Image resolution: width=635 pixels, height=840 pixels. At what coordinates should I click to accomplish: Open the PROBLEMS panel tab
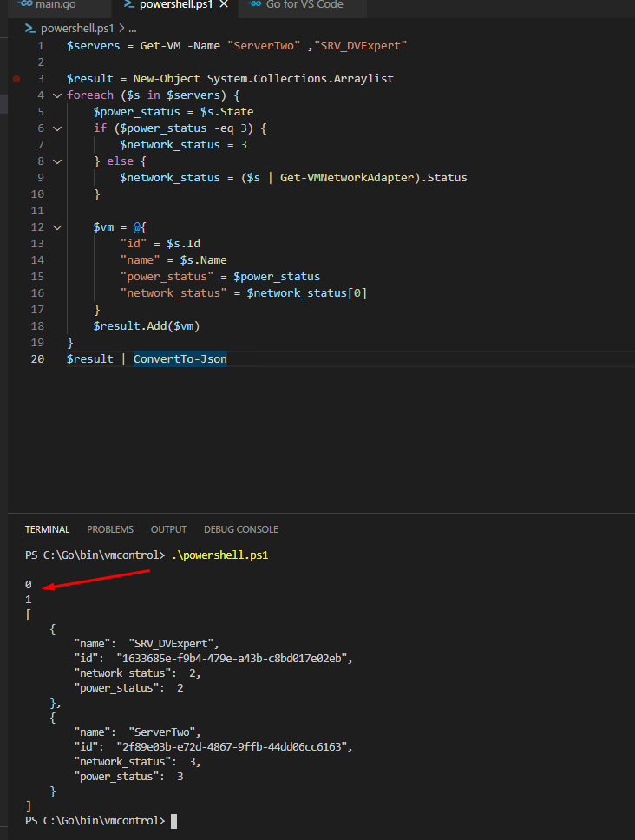coord(110,529)
